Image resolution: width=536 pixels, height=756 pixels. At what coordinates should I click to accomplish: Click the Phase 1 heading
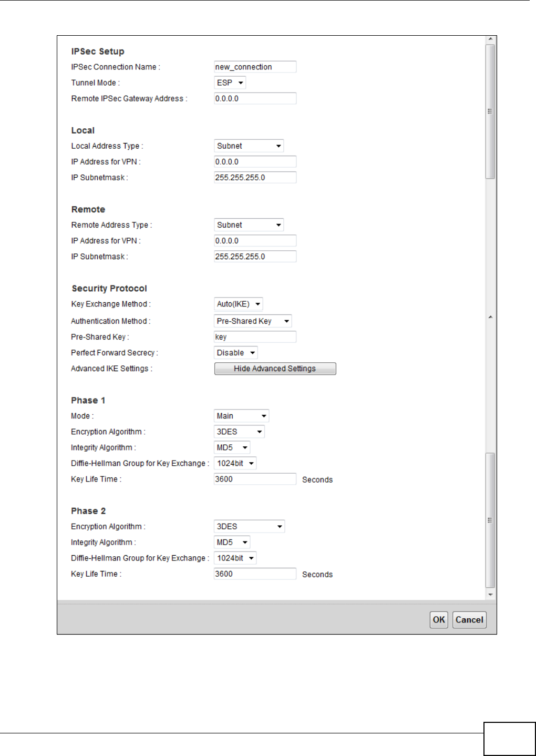(x=88, y=401)
